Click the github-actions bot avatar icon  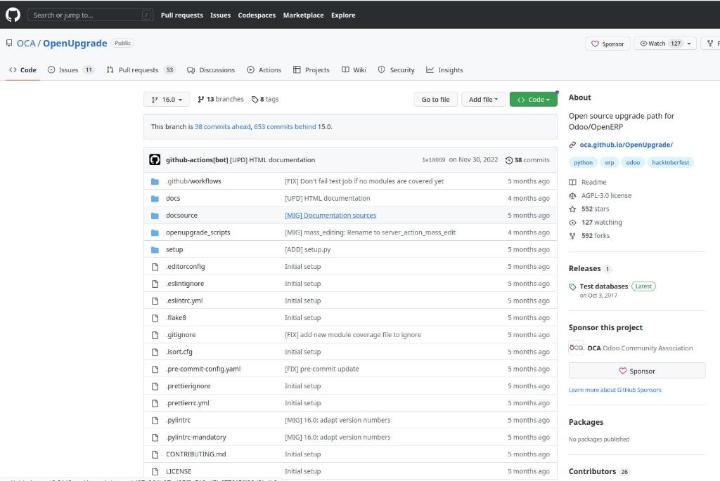[x=155, y=160]
